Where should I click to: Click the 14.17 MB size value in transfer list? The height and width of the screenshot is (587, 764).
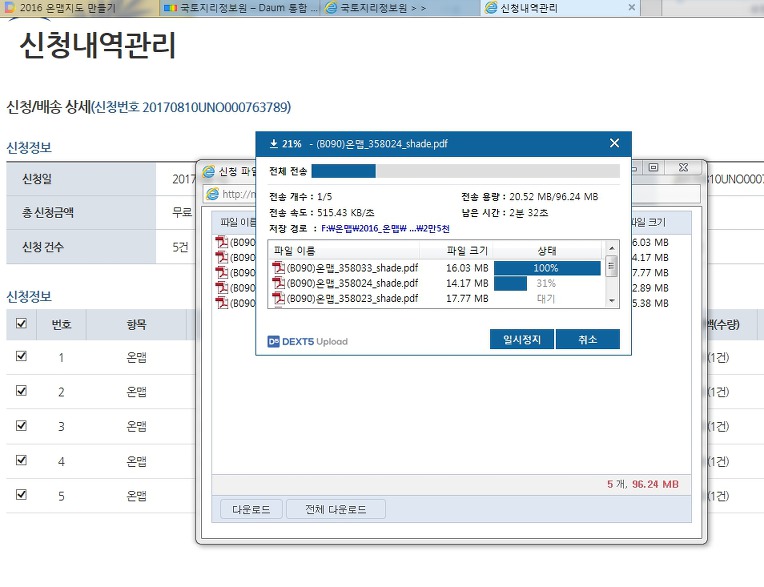click(467, 283)
